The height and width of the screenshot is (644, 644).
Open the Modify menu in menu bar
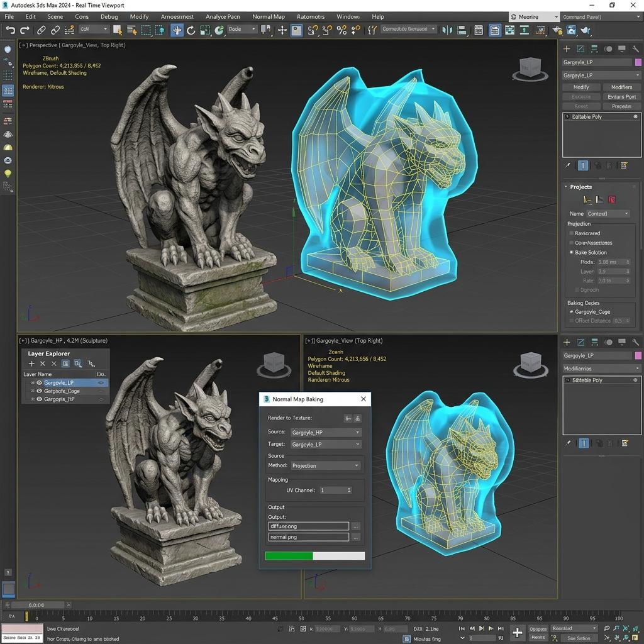click(139, 16)
